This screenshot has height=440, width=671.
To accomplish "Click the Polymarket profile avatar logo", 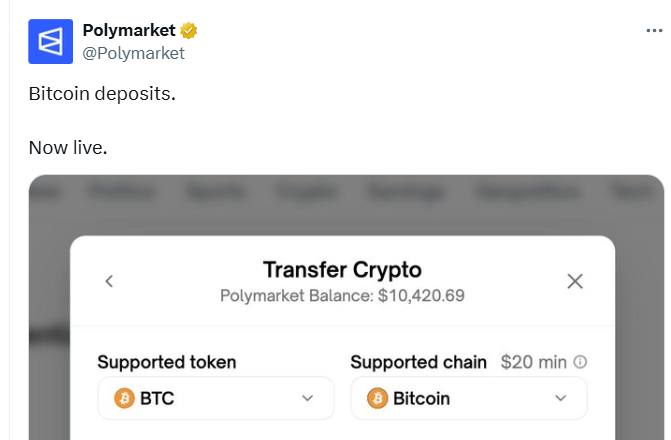I will (x=50, y=41).
